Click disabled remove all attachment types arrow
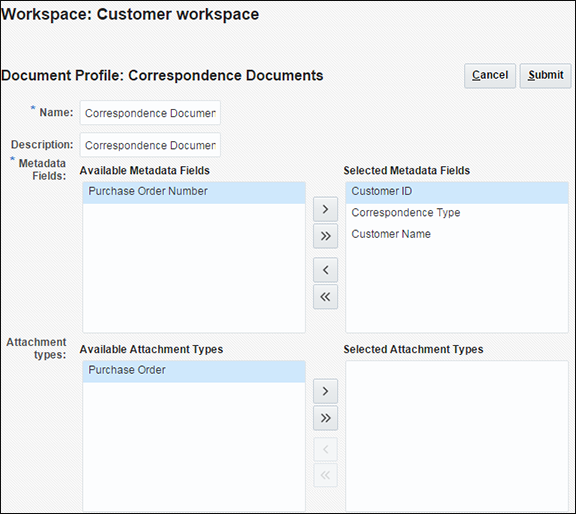 325,475
